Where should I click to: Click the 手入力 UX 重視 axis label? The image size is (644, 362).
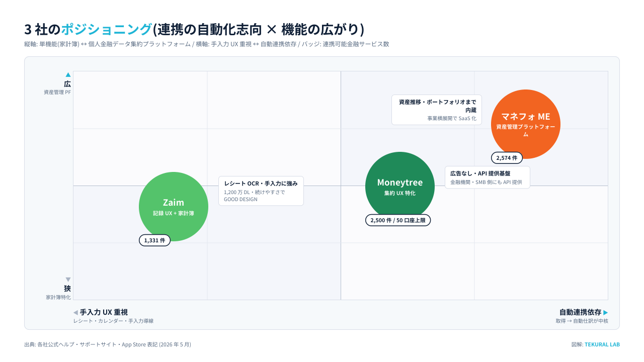point(104,312)
